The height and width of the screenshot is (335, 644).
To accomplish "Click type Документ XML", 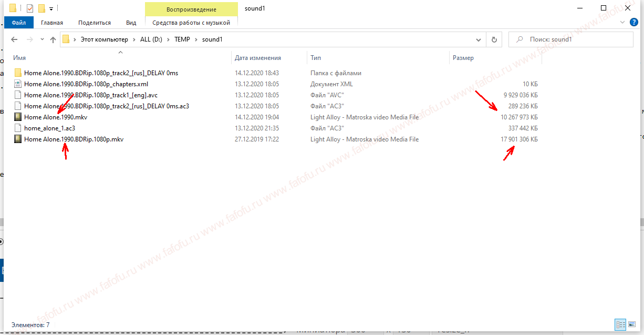I will coord(331,84).
